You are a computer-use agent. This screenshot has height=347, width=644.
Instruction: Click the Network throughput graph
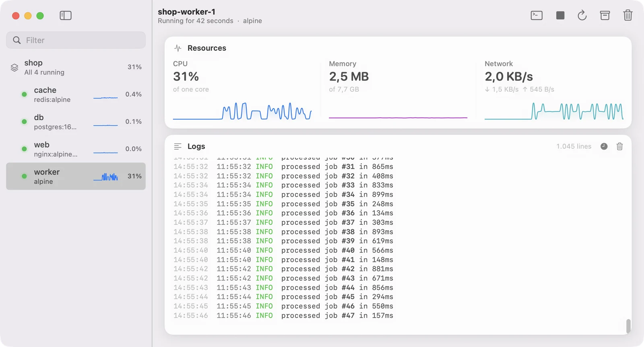[x=554, y=111]
